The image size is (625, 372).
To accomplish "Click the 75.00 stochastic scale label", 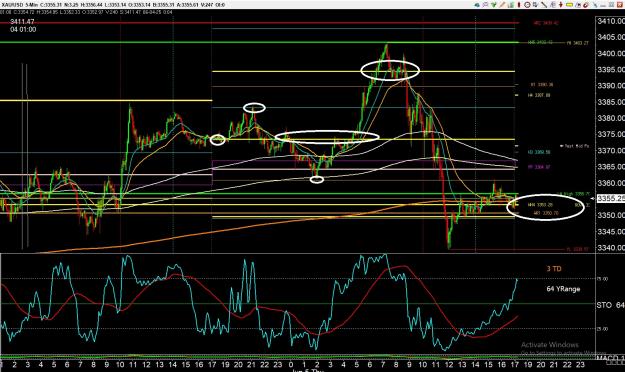I will [602, 279].
